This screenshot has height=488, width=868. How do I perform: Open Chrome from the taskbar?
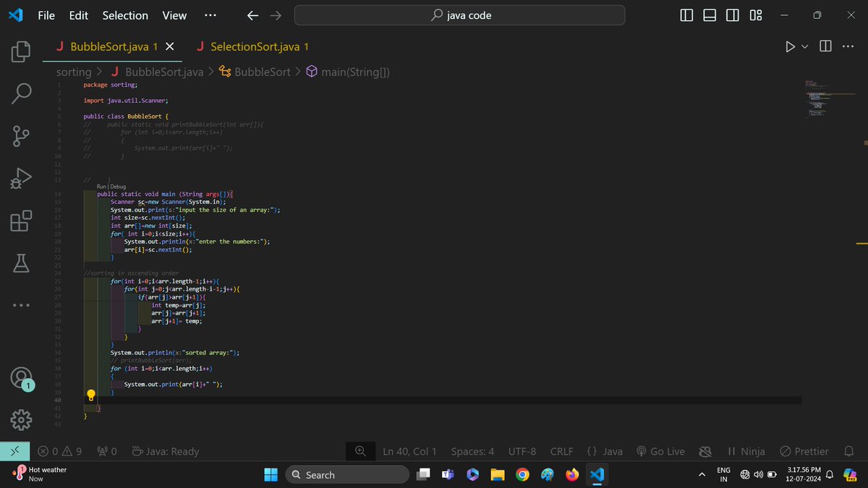(522, 474)
